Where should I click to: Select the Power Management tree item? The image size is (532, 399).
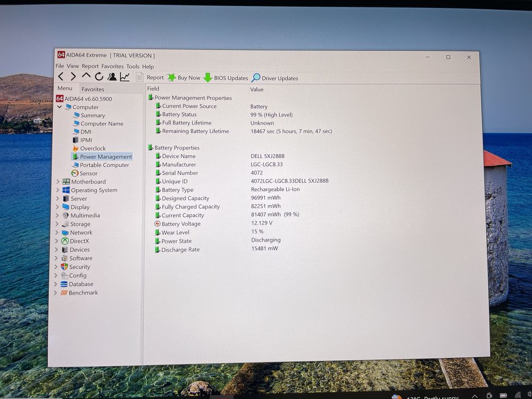(x=102, y=156)
